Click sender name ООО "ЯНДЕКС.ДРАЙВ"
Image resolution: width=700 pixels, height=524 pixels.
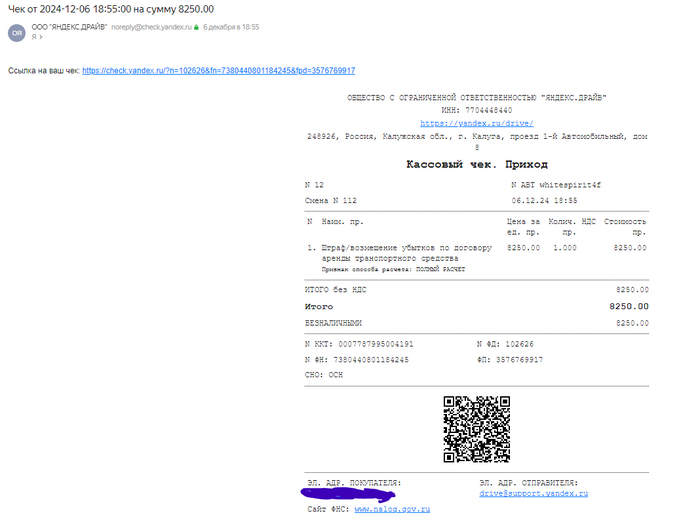[69, 27]
